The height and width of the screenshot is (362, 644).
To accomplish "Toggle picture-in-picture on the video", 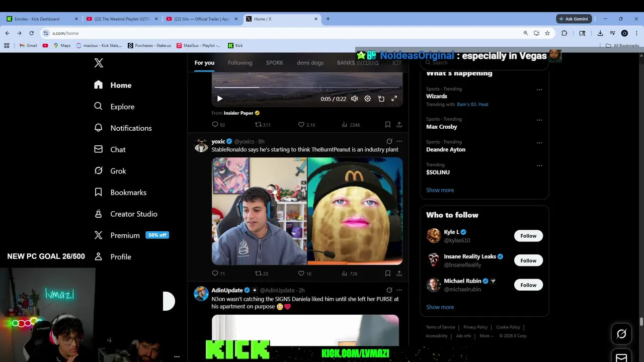I will pos(381,99).
